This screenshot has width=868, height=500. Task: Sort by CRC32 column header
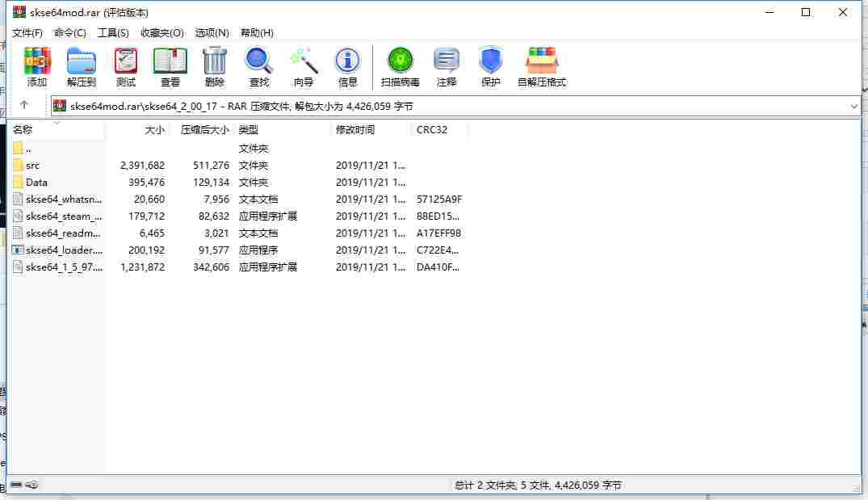click(x=440, y=129)
